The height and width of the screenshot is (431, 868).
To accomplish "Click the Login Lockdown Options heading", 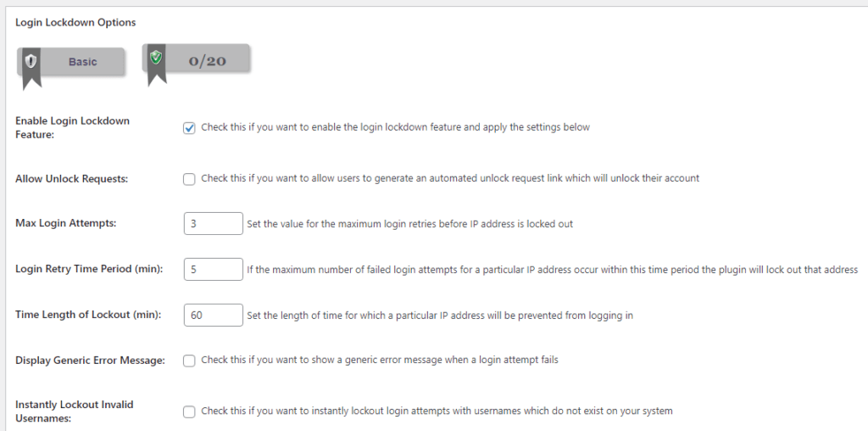I will pos(75,23).
